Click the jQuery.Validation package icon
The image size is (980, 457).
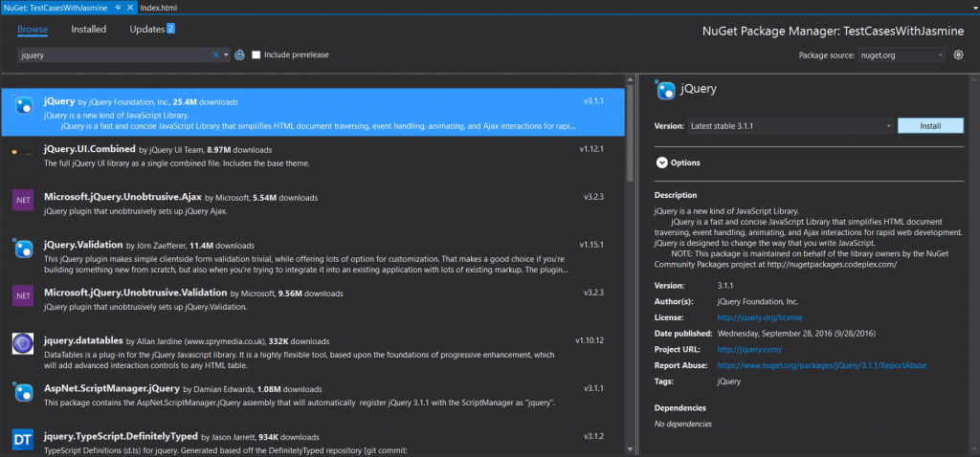tap(23, 248)
